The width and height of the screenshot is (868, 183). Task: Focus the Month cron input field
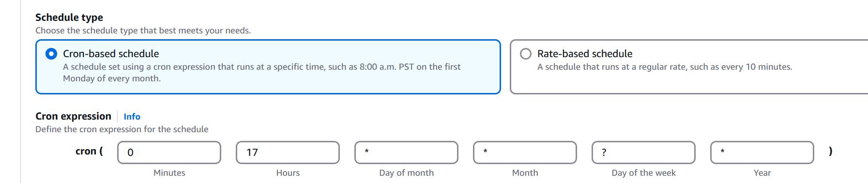[525, 152]
